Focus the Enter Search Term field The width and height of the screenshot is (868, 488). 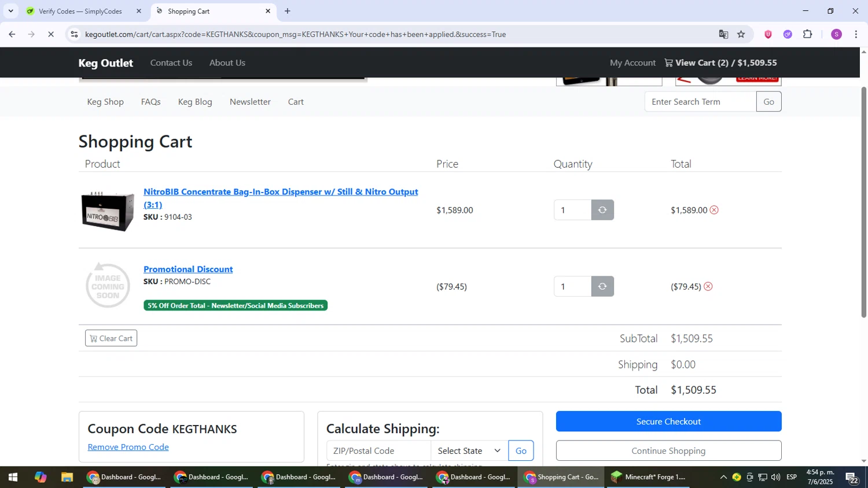pyautogui.click(x=700, y=102)
